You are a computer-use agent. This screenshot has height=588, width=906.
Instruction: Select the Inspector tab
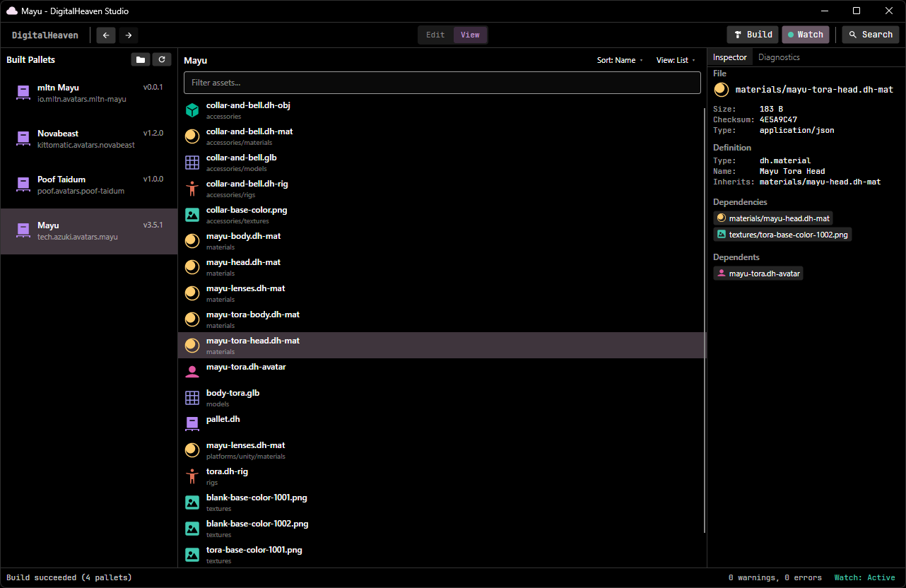click(x=729, y=57)
